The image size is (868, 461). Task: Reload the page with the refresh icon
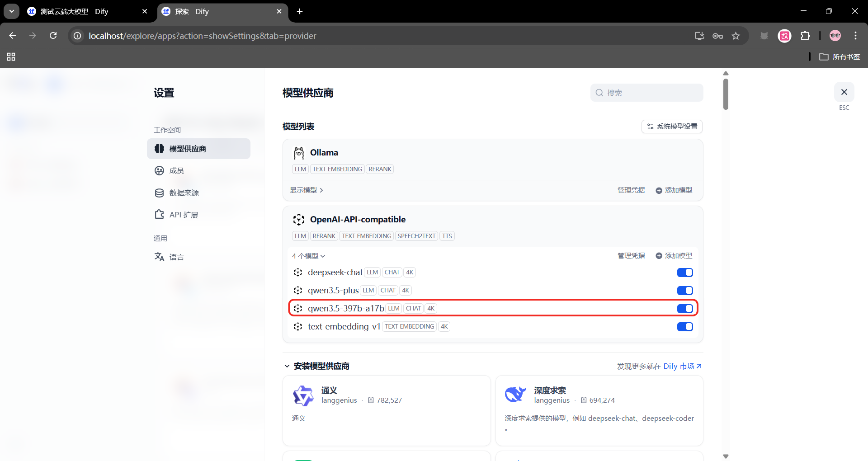[53, 36]
